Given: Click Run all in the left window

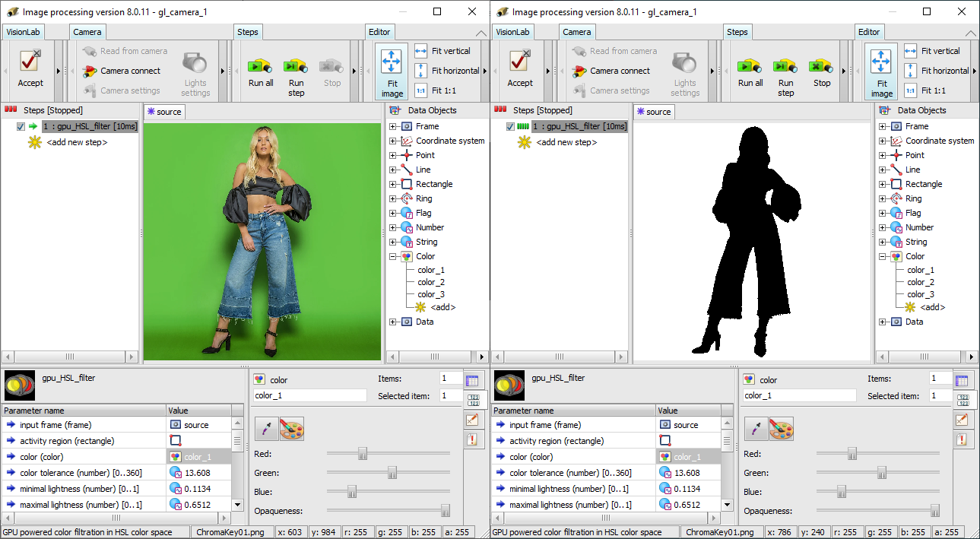Looking at the screenshot, I should pos(261,71).
